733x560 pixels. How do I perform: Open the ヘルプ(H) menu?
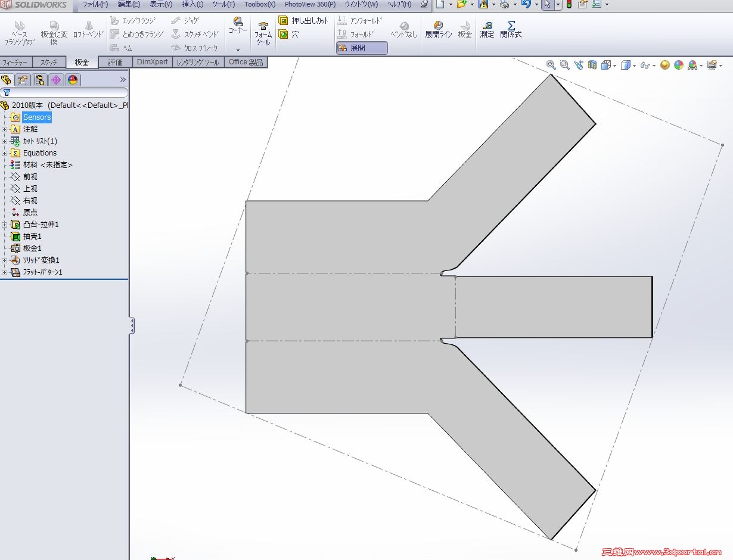click(399, 4)
